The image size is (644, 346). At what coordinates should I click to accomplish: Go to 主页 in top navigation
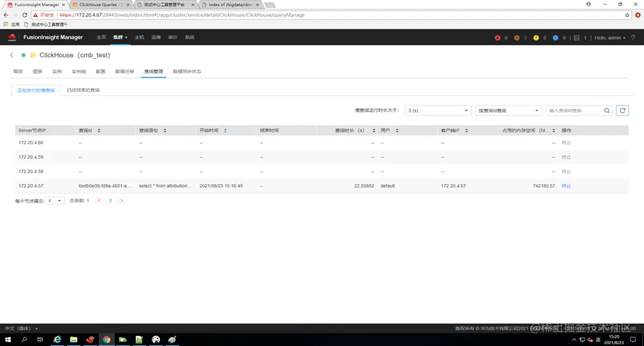click(101, 37)
